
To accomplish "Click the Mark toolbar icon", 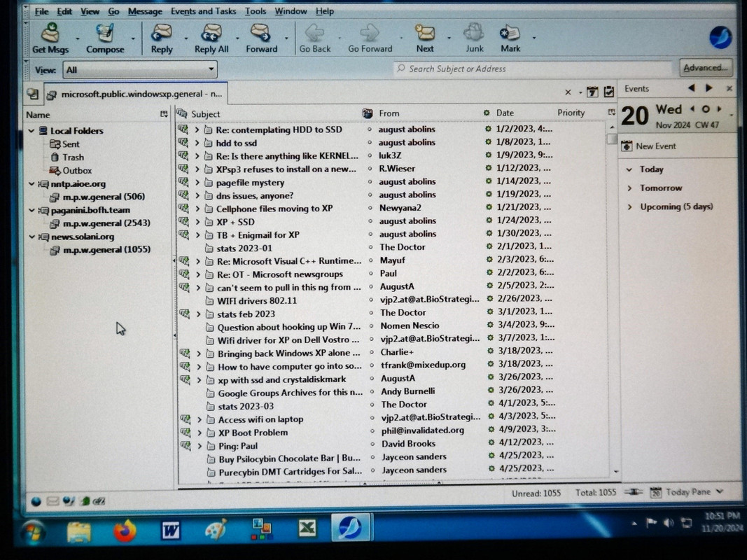I will [x=510, y=34].
